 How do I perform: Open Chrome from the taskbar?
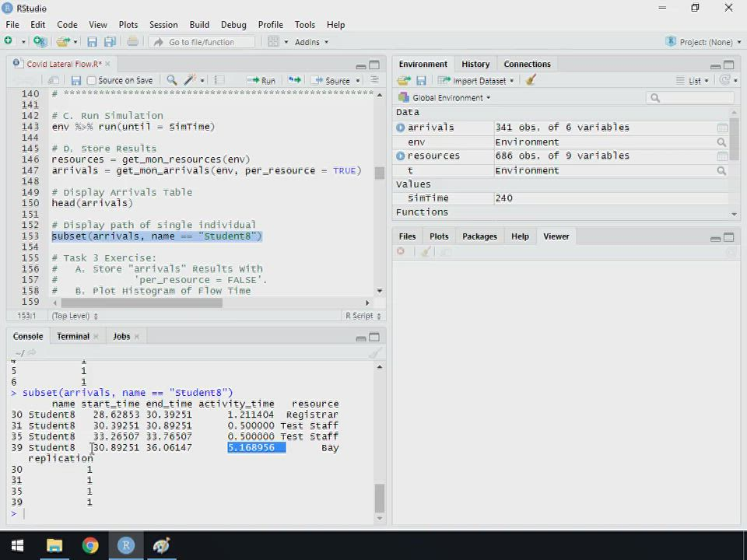point(90,545)
